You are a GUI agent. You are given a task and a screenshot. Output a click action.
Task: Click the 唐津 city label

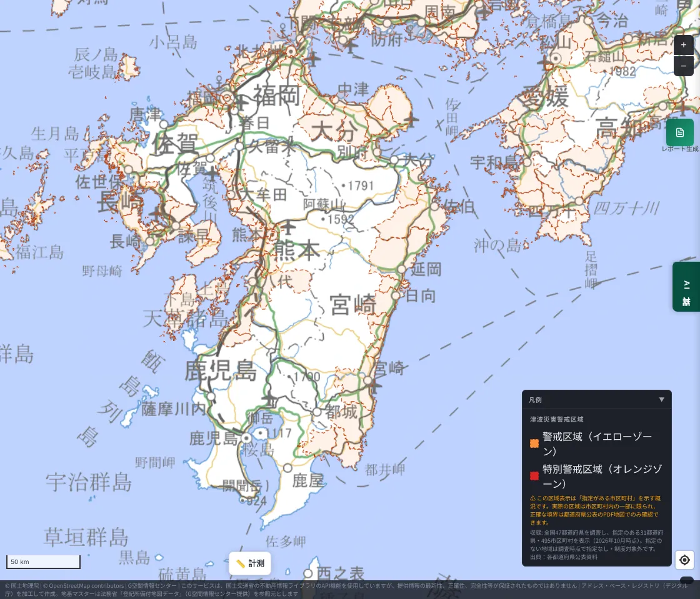(x=146, y=115)
